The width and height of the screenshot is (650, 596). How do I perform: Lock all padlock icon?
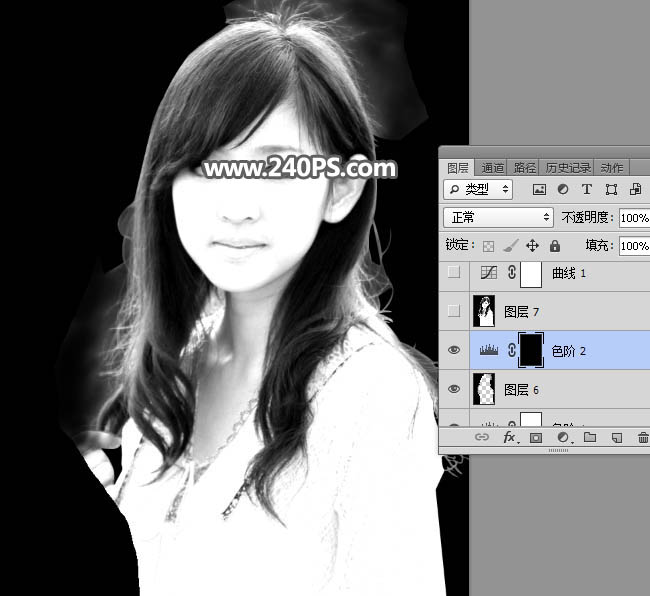click(555, 246)
